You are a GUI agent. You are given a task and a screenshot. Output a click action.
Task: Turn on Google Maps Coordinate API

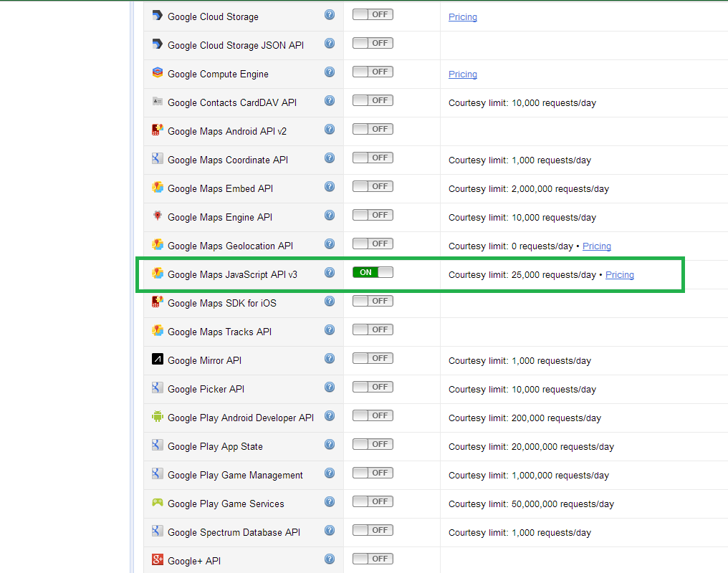tap(373, 158)
